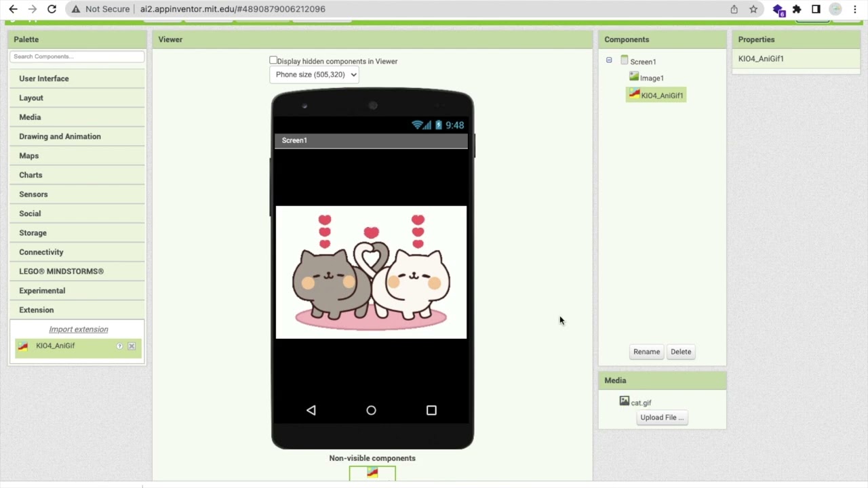Viewport: 868px width, 488px height.
Task: Click the KIO4_AniGif1 component icon in tree
Action: (x=634, y=94)
